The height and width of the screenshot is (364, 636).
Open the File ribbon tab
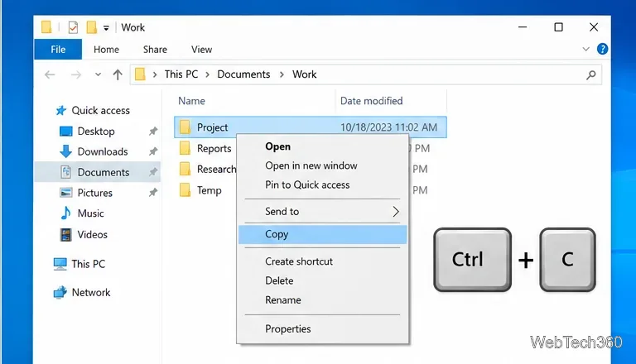[x=58, y=50]
